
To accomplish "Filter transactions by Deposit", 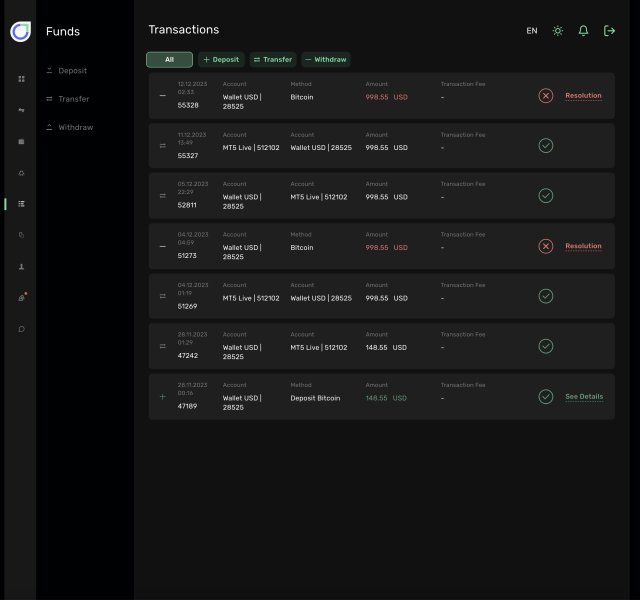I will tap(221, 60).
